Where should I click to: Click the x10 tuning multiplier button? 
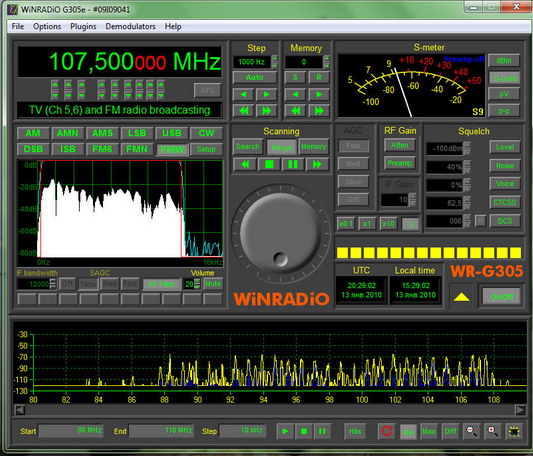pyautogui.click(x=388, y=224)
